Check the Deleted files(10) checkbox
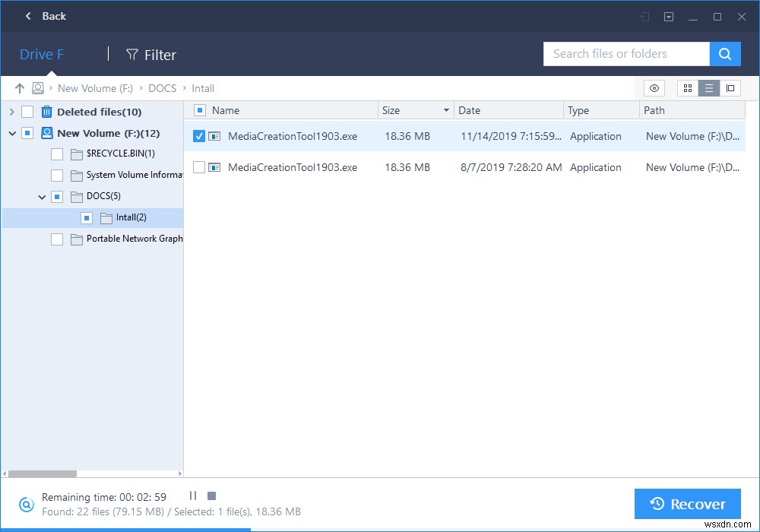This screenshot has height=532, width=760. click(x=27, y=112)
